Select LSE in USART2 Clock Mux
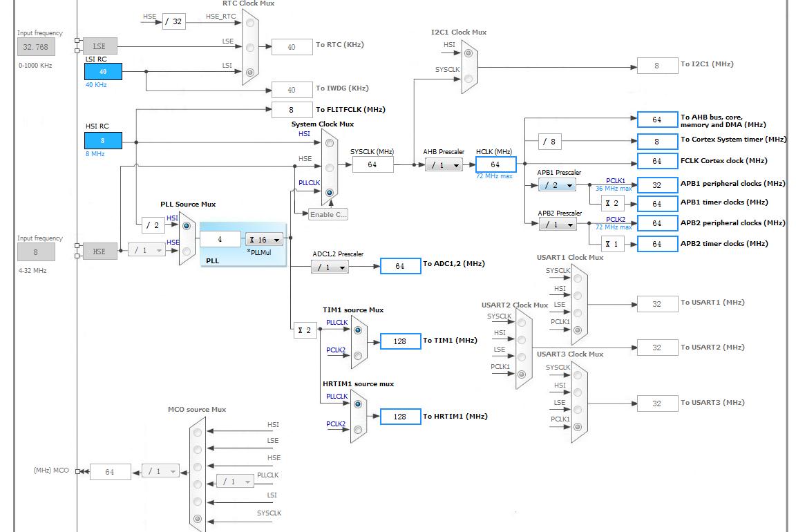Screen dimensions: 796x532 (x=522, y=357)
